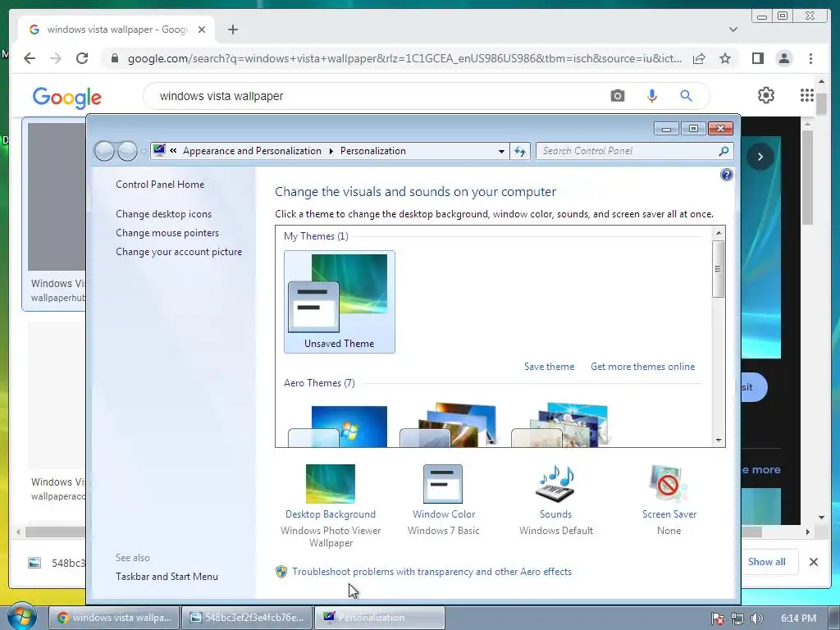This screenshot has height=630, width=840.
Task: Click the Control Panel back arrow
Action: 104,151
